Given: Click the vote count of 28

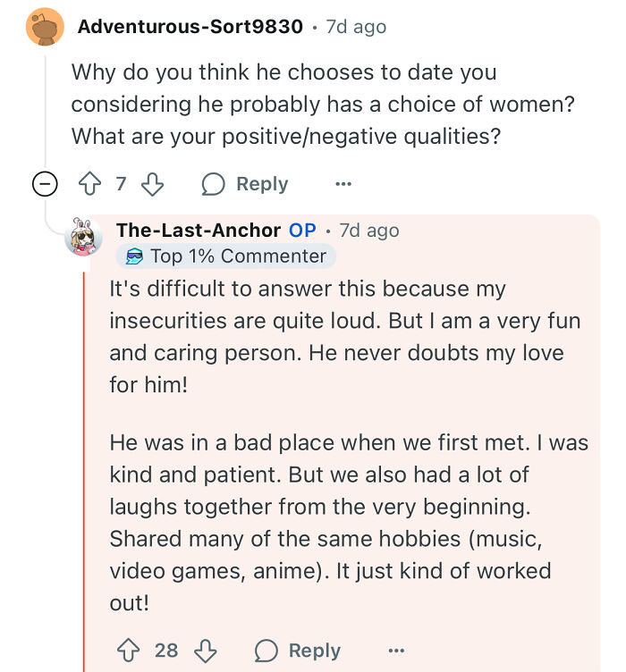Looking at the screenshot, I should click(x=166, y=651).
